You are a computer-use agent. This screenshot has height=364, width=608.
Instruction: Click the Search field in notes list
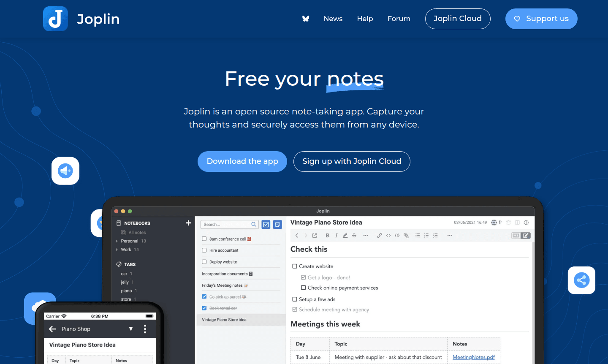tap(226, 225)
